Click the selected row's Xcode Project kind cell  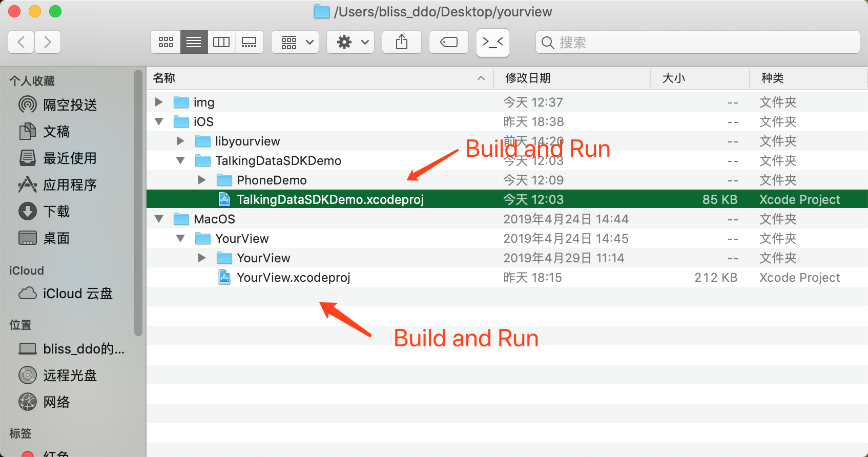799,199
